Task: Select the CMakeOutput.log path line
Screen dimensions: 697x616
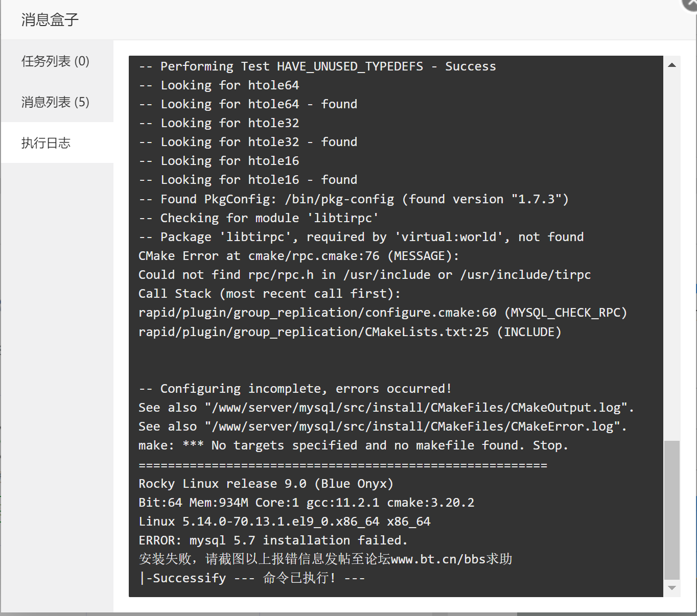Action: click(x=385, y=407)
